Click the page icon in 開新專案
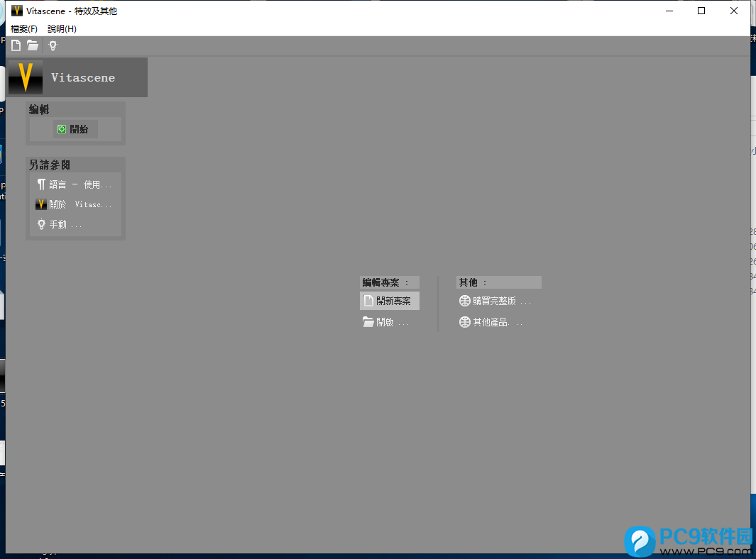The height and width of the screenshot is (559, 756). (368, 301)
